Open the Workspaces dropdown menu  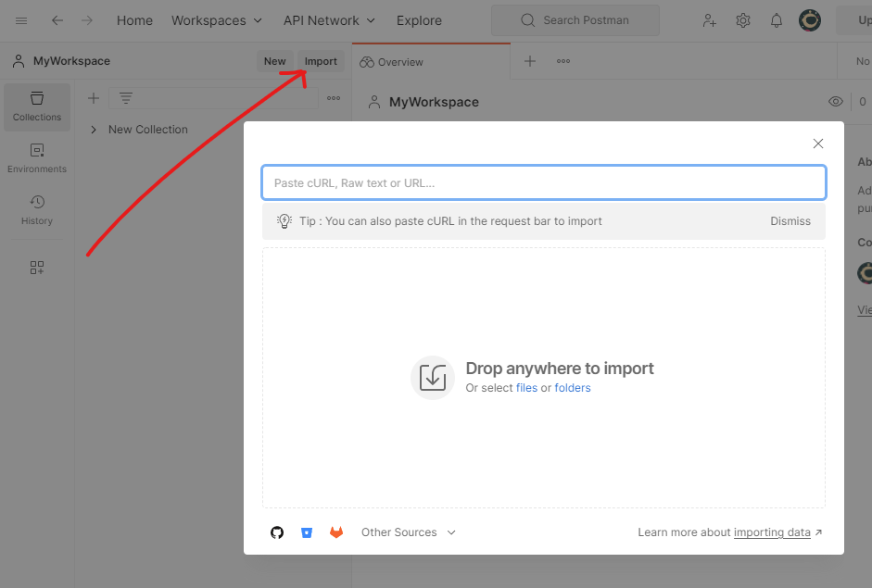(216, 20)
